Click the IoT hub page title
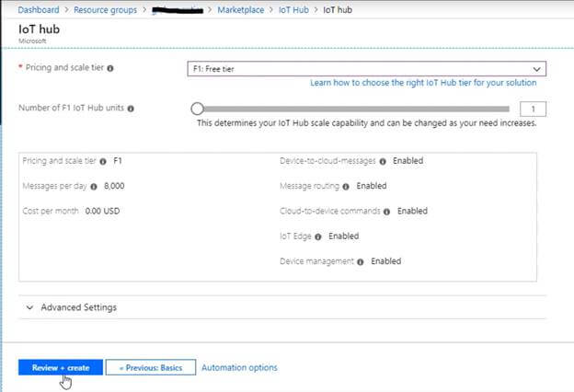574x392 pixels. click(x=40, y=29)
